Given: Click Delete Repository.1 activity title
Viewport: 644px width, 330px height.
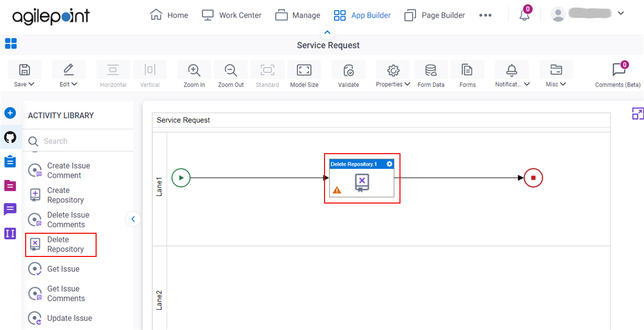Looking at the screenshot, I should (354, 164).
